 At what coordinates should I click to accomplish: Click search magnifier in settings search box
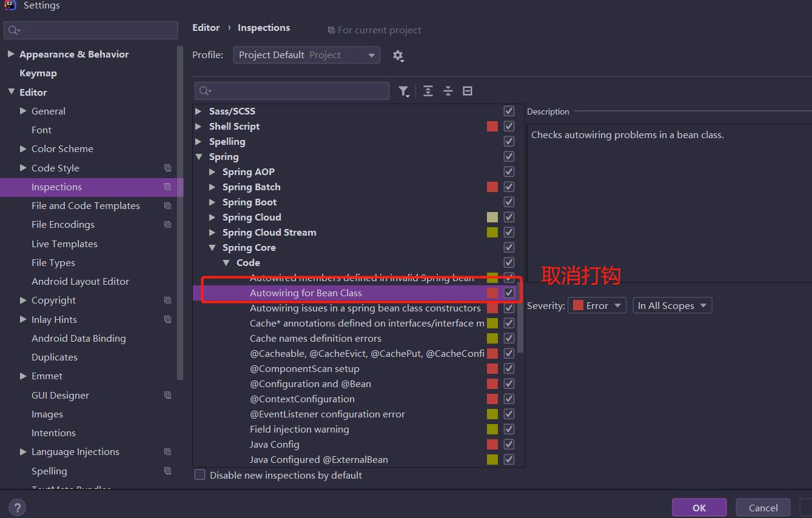tap(15, 30)
